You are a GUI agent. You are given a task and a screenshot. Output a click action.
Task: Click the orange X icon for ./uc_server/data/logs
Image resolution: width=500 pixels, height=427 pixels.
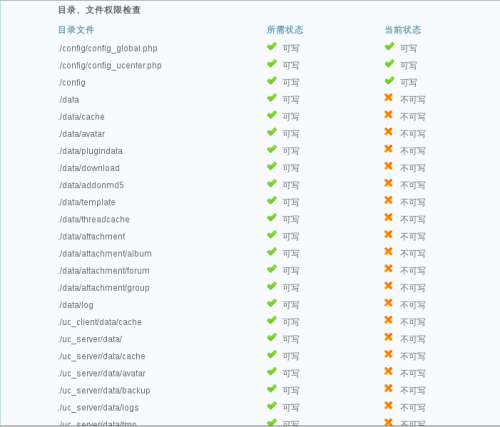click(388, 405)
